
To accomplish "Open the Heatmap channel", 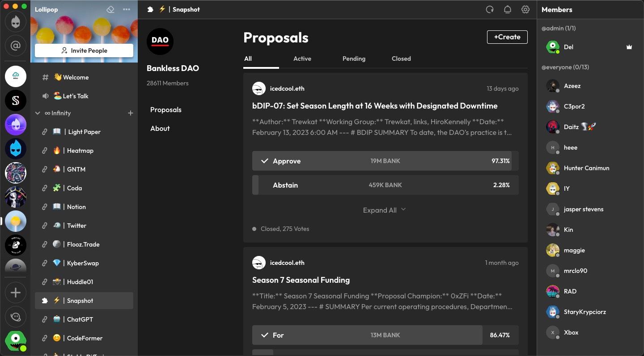I will [x=84, y=151].
